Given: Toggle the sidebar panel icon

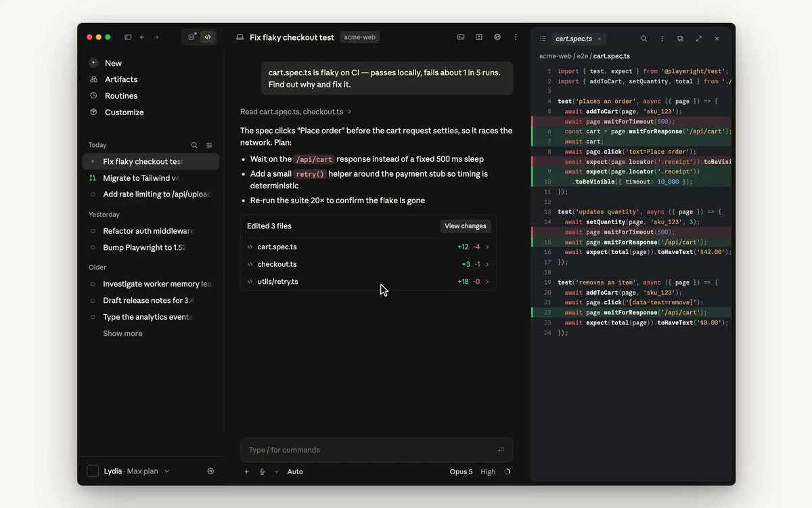Looking at the screenshot, I should [128, 37].
